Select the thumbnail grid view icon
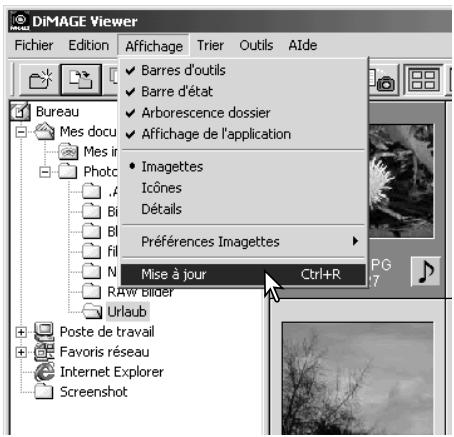The width and height of the screenshot is (454, 437). coord(423,80)
